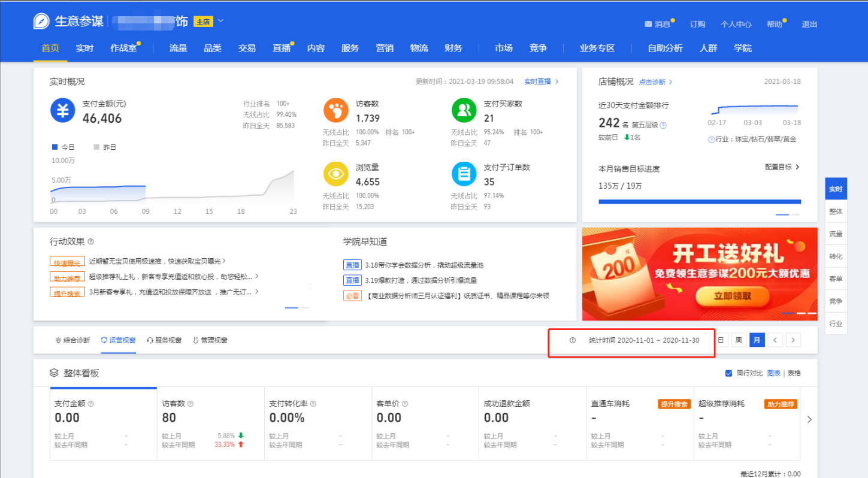Open the 自助分析 nav tab
Screen dimensions: 868x478
point(665,48)
